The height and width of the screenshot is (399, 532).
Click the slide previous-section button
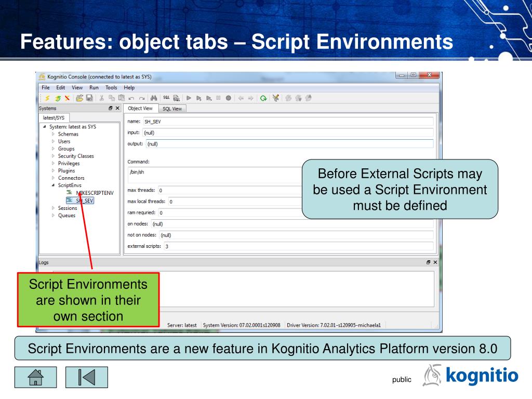click(x=87, y=377)
